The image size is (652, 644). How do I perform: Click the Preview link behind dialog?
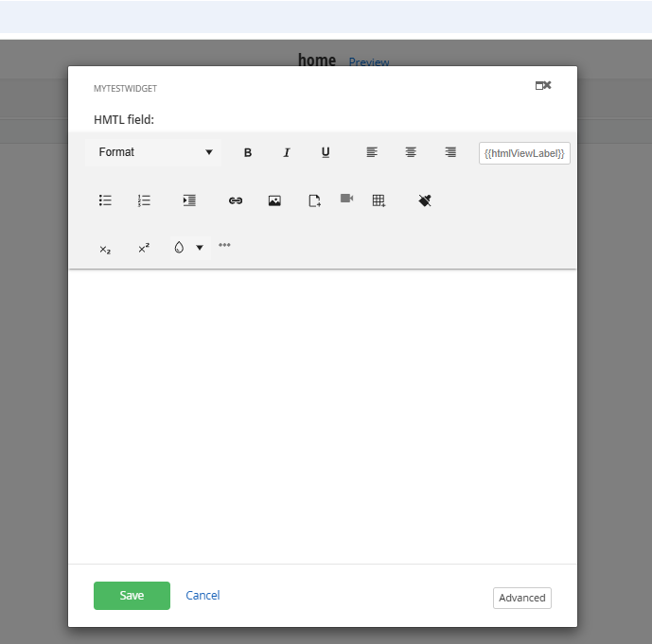[369, 62]
